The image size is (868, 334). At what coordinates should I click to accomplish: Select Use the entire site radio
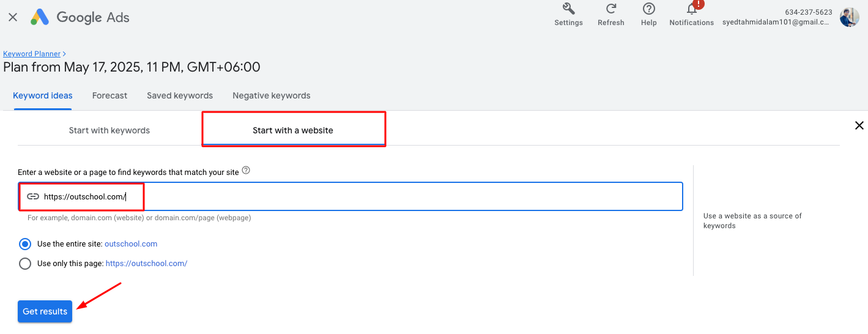click(x=25, y=244)
